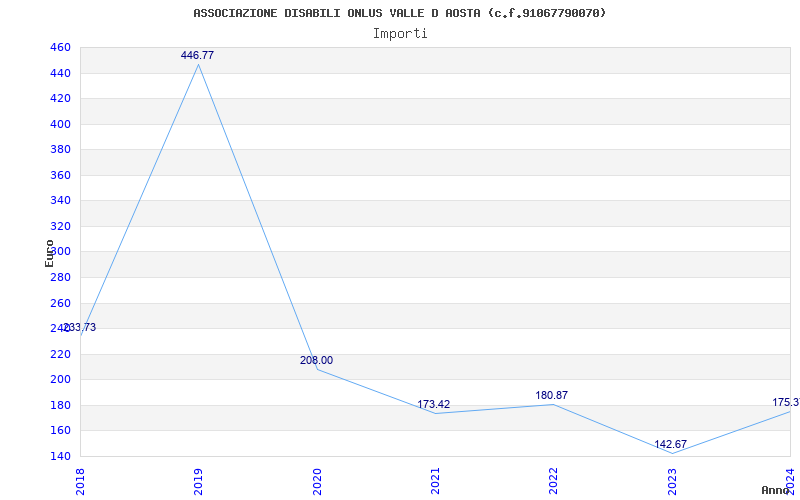The width and height of the screenshot is (800, 500).
Task: Click the 220 y-axis value
Action: (x=60, y=354)
